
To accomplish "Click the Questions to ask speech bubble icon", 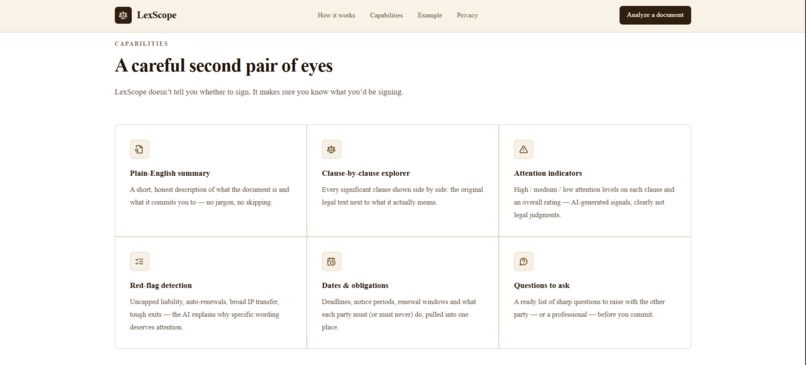I will 523,261.
